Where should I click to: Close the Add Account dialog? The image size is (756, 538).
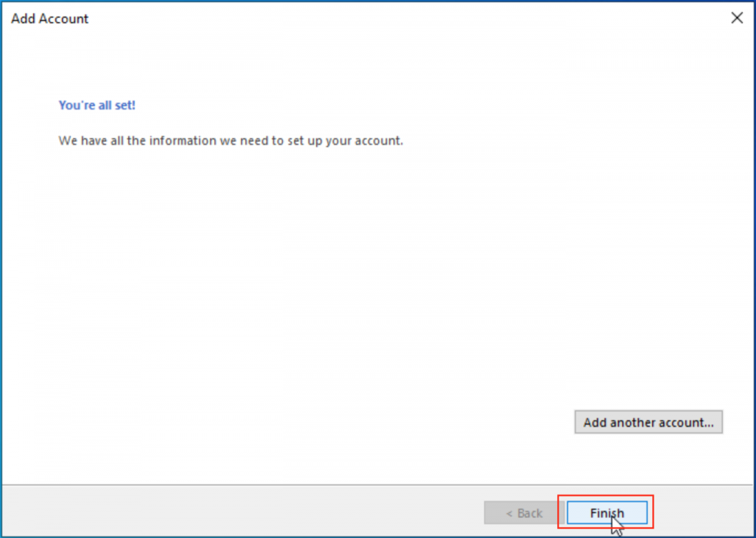736,18
